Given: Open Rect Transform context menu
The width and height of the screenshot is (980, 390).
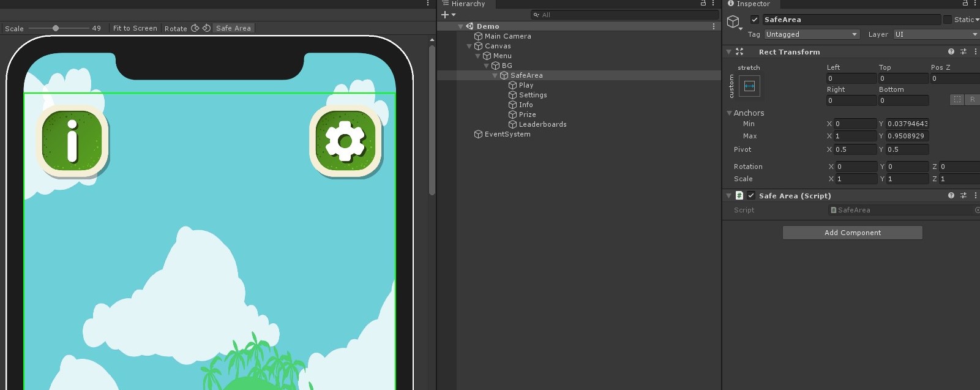Looking at the screenshot, I should [975, 52].
